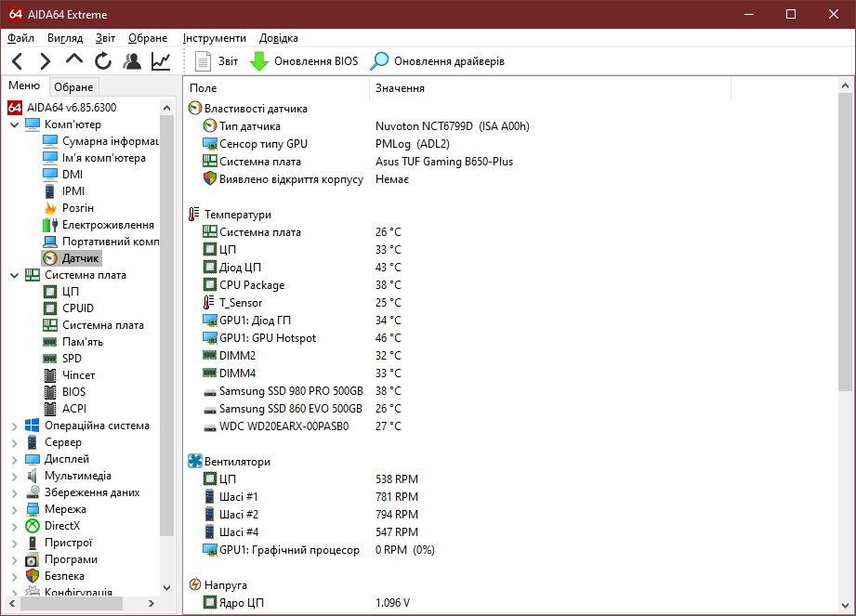Viewport: 856px width, 616px height.
Task: Click the ЦП chip icon in tree
Action: pos(50,292)
